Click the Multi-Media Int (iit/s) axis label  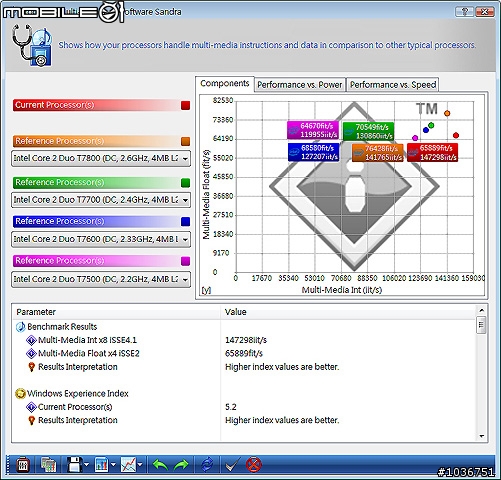342,290
